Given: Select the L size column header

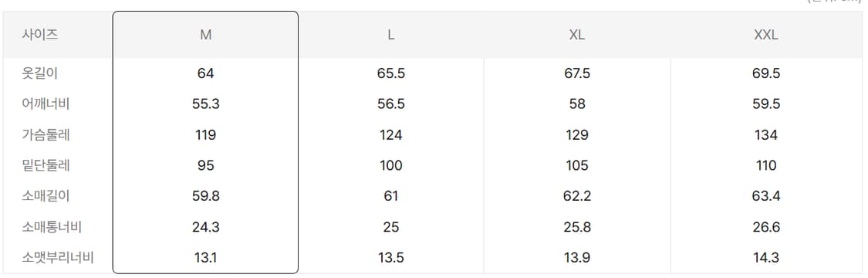Looking at the screenshot, I should point(391,35).
